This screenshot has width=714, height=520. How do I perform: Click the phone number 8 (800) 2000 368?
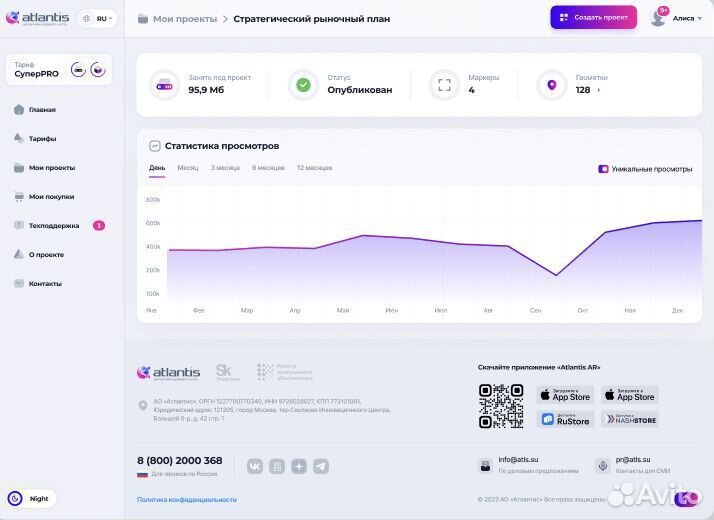[180, 461]
